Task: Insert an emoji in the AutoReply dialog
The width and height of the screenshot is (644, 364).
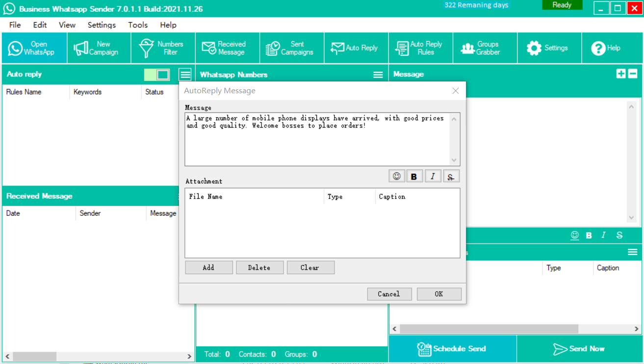Action: (x=397, y=176)
